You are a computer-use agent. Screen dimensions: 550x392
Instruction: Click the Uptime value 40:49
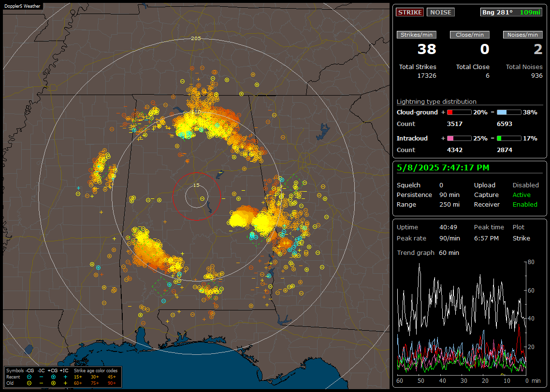point(449,227)
